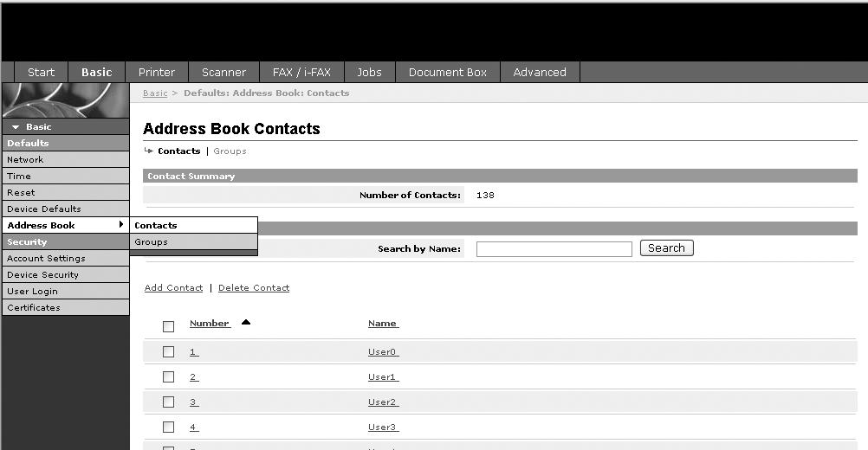Screen dimensions: 868x450
Task: Select Contacts in the flyout submenu
Action: click(x=194, y=225)
